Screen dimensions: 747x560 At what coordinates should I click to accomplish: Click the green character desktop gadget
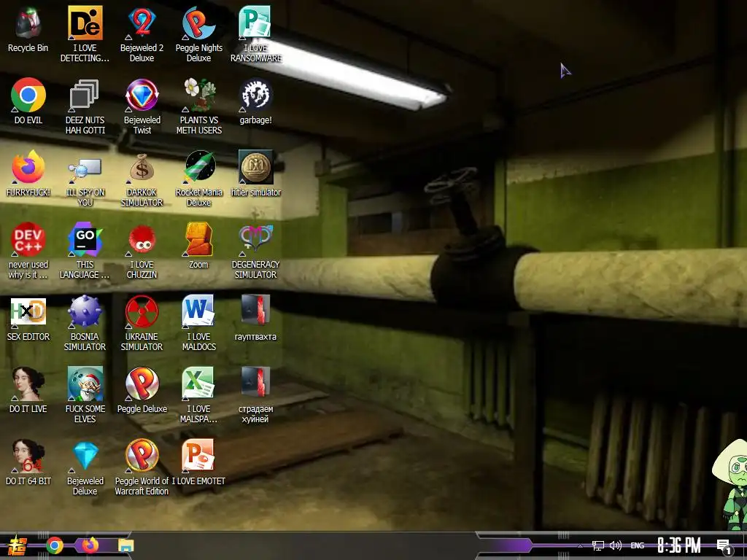point(729,483)
